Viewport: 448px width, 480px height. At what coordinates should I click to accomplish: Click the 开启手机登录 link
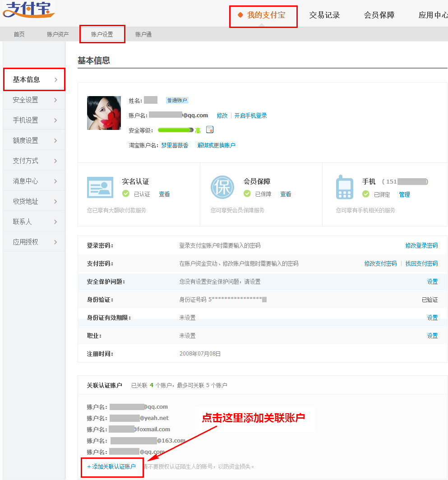tap(250, 115)
